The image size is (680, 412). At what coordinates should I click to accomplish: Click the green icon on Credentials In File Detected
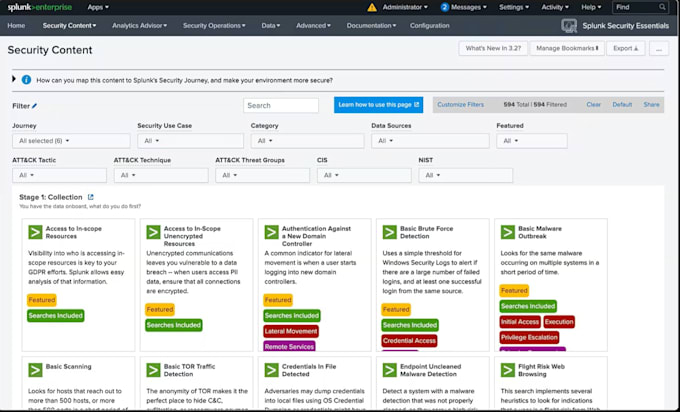click(271, 370)
